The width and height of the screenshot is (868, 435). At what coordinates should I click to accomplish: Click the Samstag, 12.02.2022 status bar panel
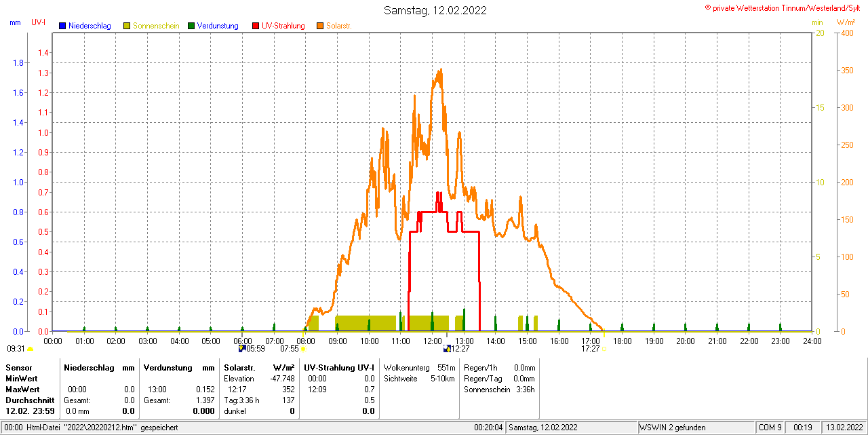(x=572, y=428)
